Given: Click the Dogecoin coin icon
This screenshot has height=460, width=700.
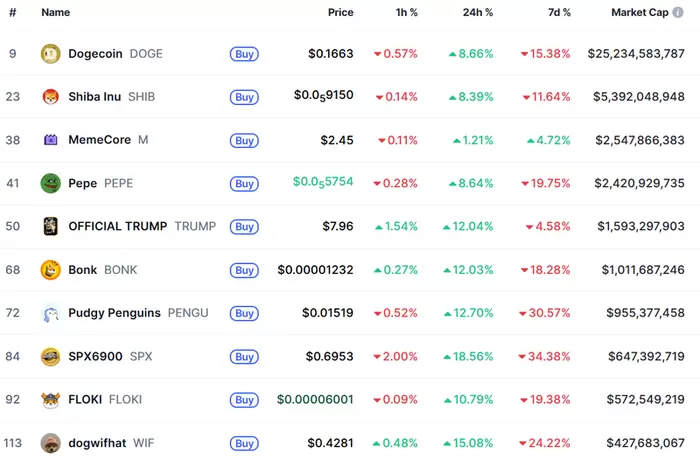Looking at the screenshot, I should click(x=50, y=54).
